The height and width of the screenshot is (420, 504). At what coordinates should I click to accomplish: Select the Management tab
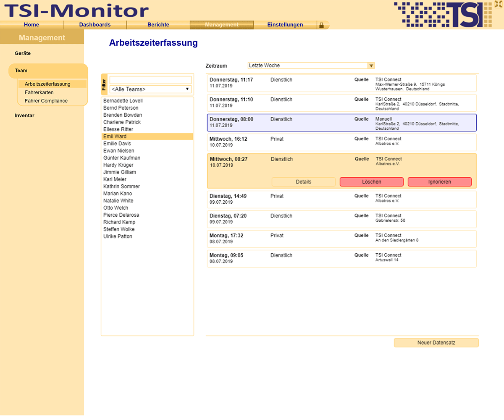tap(222, 25)
